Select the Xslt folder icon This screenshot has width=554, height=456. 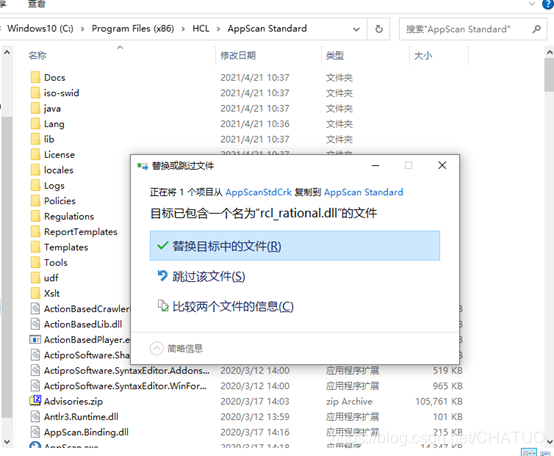35,294
